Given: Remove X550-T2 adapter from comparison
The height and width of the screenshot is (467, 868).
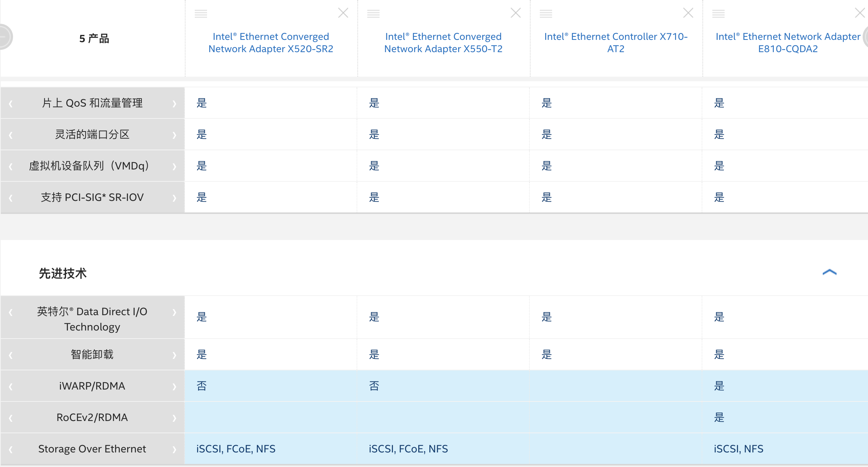Looking at the screenshot, I should pos(516,13).
